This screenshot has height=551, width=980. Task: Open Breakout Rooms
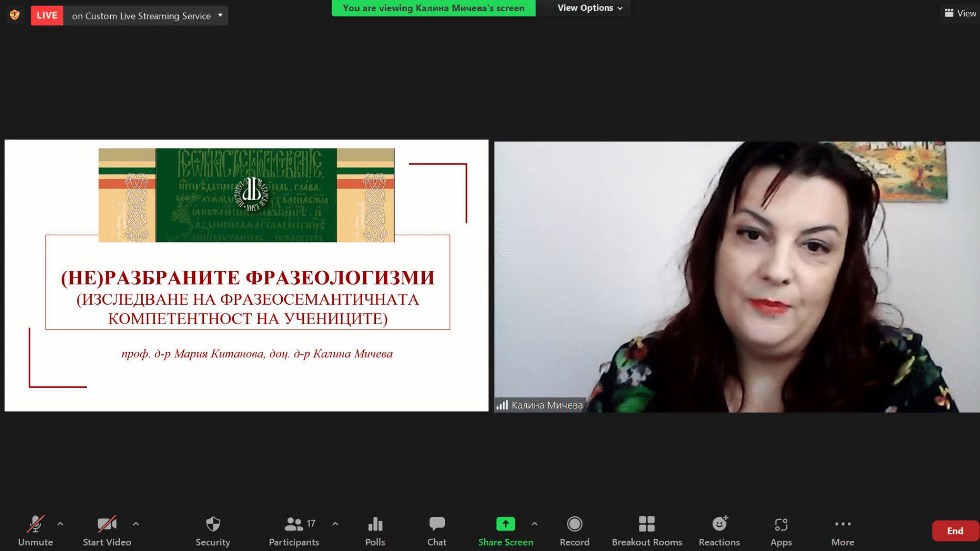click(x=646, y=530)
